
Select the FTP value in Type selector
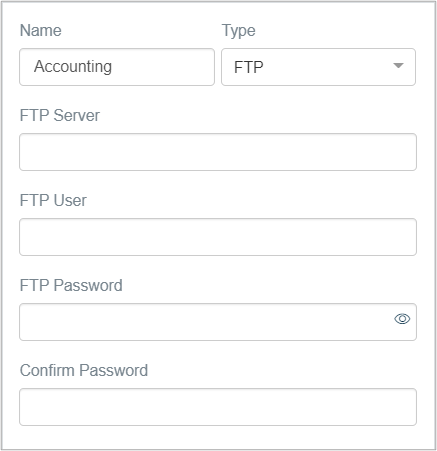(x=249, y=67)
